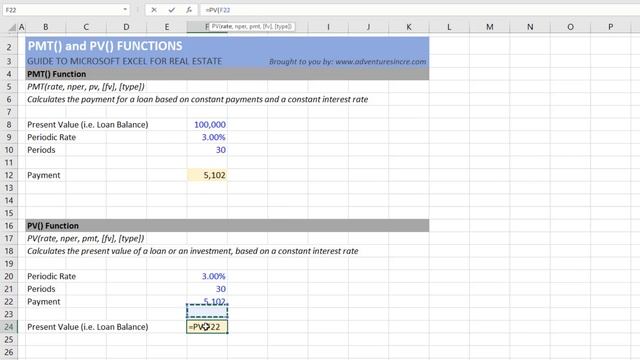Image resolution: width=640 pixels, height=360 pixels.
Task: Select column N header
Action: pyautogui.click(x=530, y=27)
